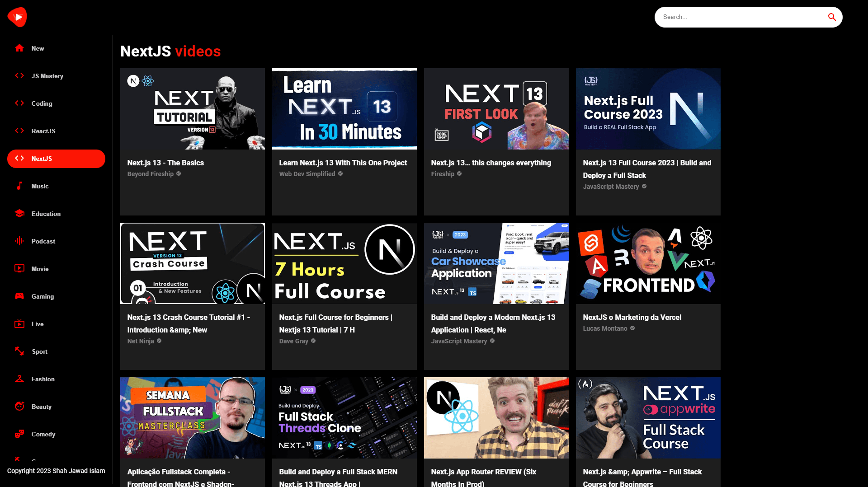Open 'Next.js 13... this changes everything' title

[x=491, y=163]
